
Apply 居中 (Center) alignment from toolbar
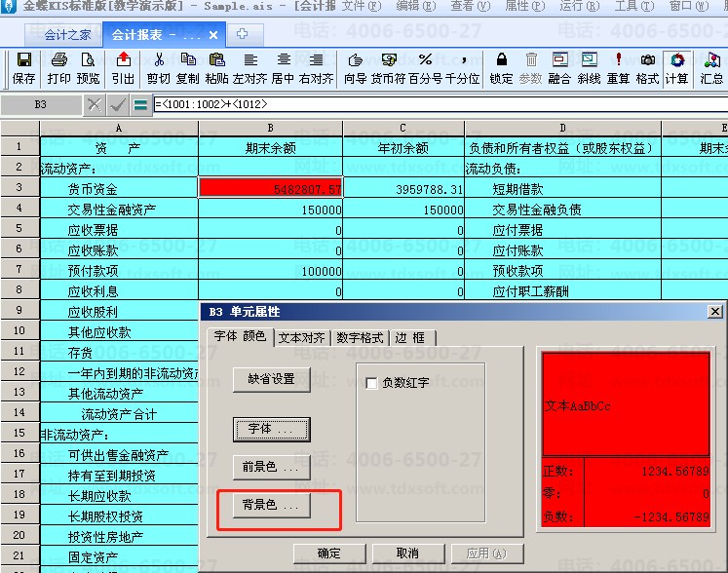pyautogui.click(x=283, y=67)
